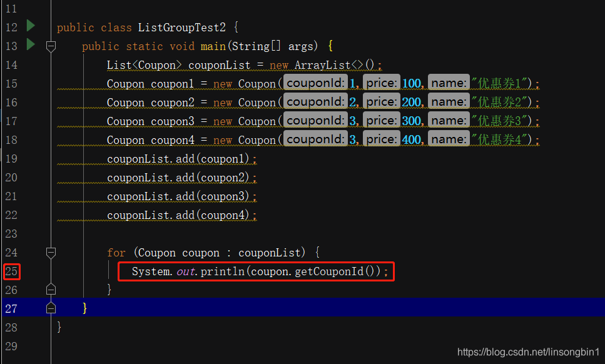The width and height of the screenshot is (605, 364).
Task: Click line number 14 in gutter
Action: coord(11,65)
